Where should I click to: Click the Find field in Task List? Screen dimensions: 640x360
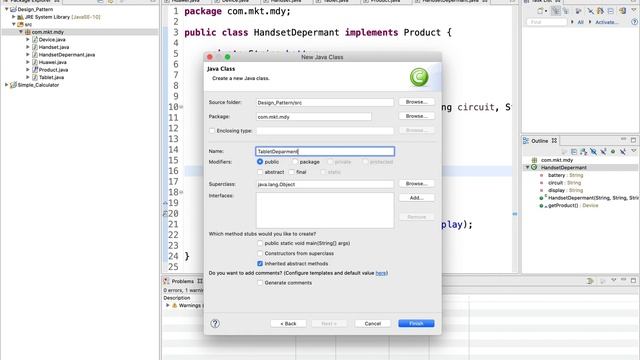(x=547, y=22)
